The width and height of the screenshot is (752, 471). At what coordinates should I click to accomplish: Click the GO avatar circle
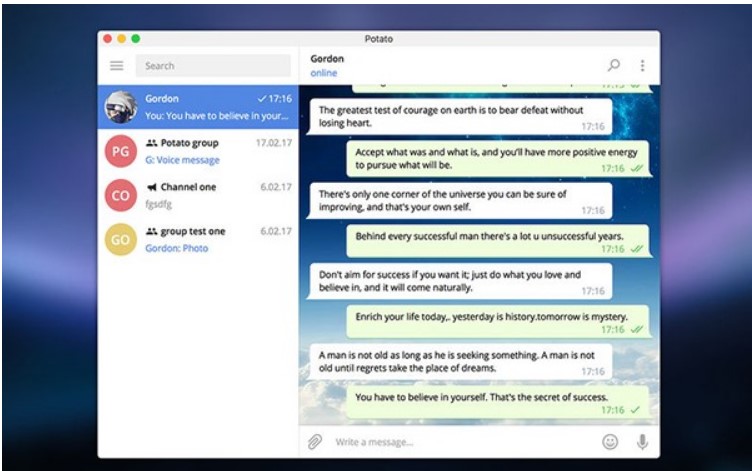point(121,239)
